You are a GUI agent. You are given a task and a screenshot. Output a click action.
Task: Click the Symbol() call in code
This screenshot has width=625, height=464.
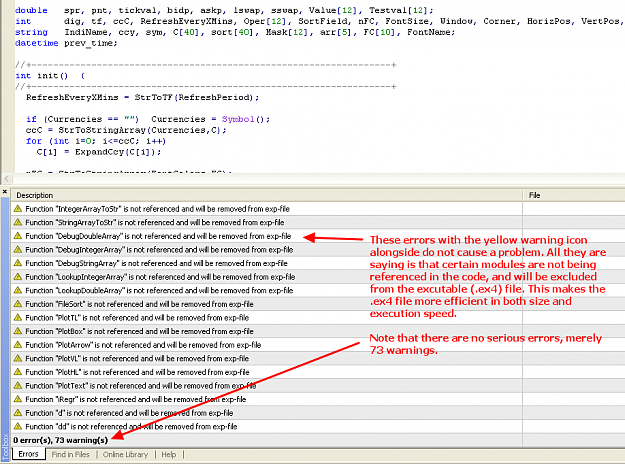coord(246,119)
